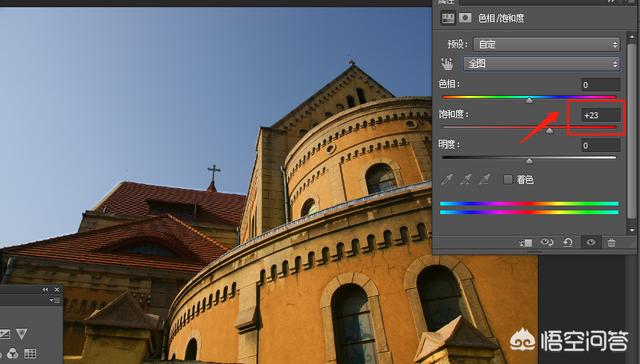640x364 pixels.
Task: Add a Channel Mixer adjustment with circles icon
Action: (13, 353)
